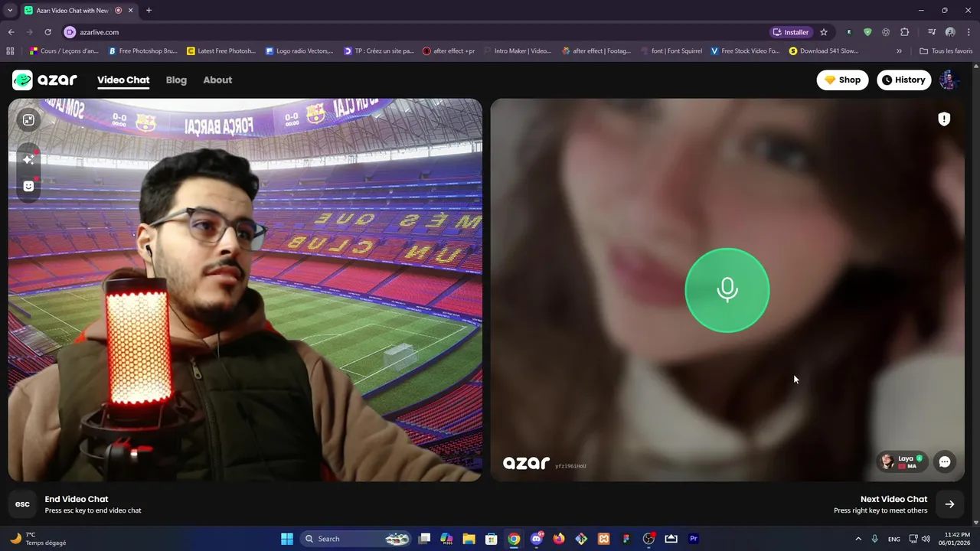
Task: Open 'Free Photoshop Bru...' bookmark
Action: (x=143, y=51)
